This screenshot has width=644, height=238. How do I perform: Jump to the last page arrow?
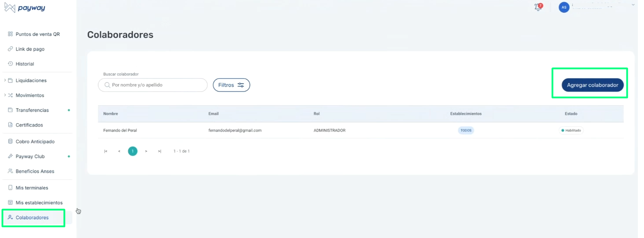tap(159, 151)
